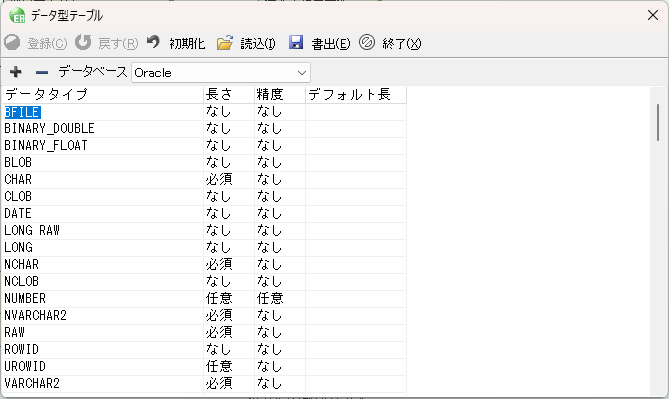
Task: Select the NUMBER data type
Action: (102, 299)
